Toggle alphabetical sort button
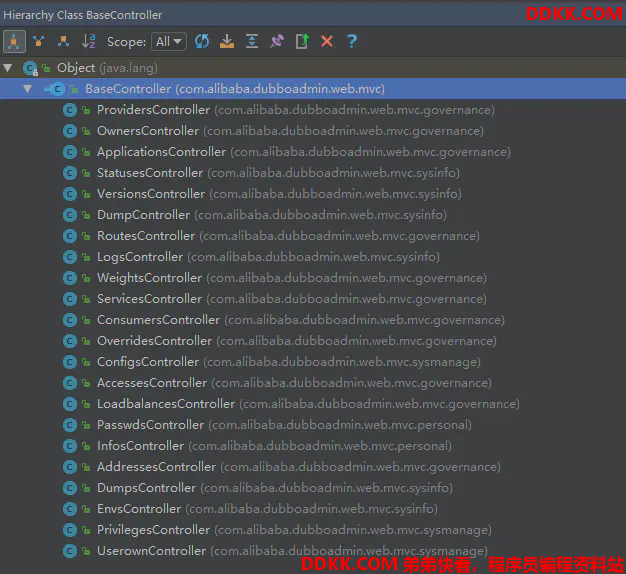The width and height of the screenshot is (626, 574). pos(89,42)
